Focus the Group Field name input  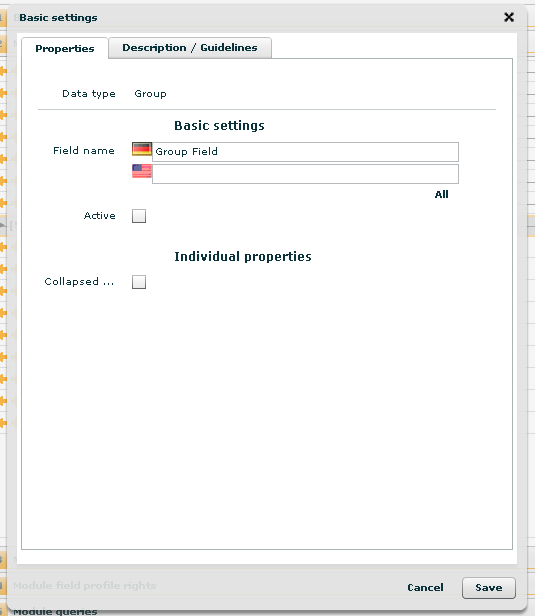pos(305,152)
